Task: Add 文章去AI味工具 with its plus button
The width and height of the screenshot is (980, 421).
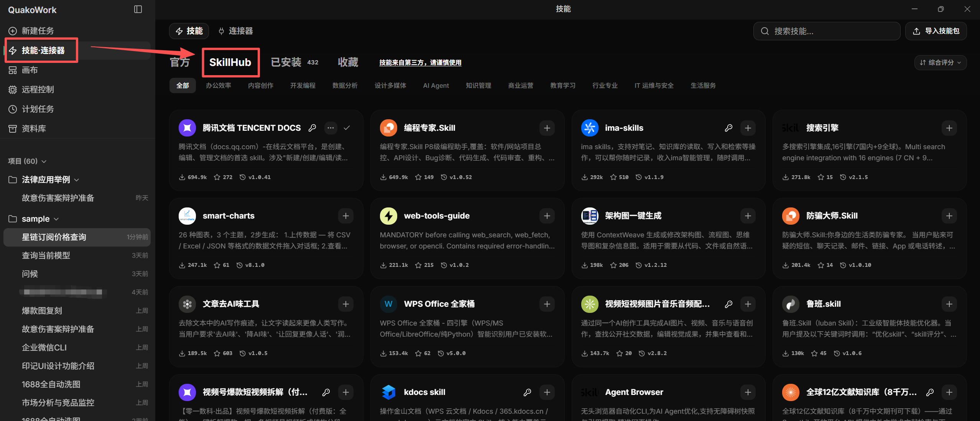Action: pyautogui.click(x=346, y=304)
